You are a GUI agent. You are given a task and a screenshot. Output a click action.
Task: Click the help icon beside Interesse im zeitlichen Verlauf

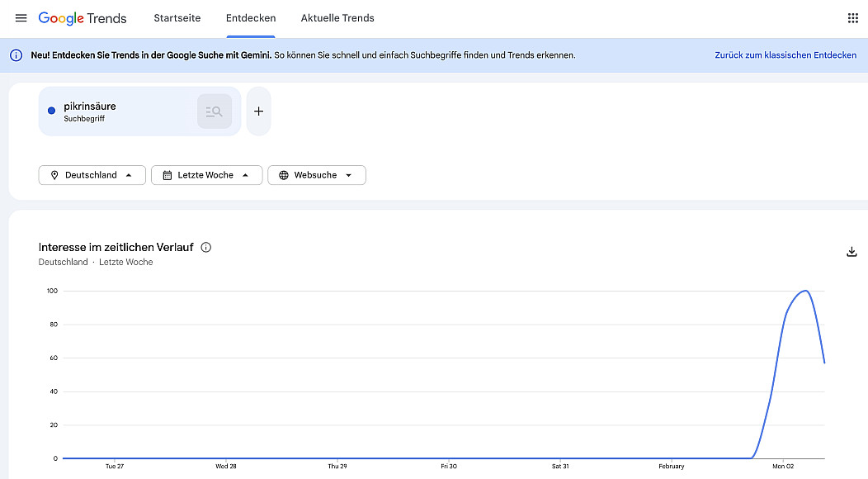coord(206,247)
